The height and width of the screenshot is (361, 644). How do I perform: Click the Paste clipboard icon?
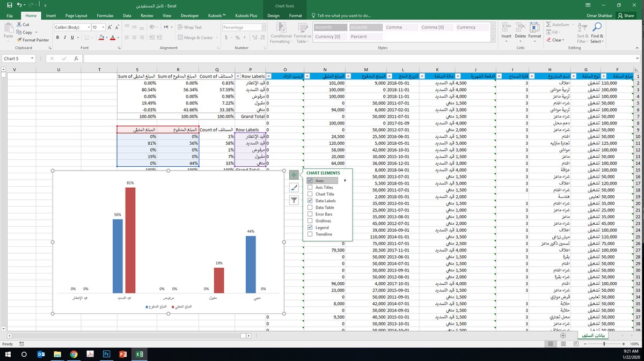click(x=8, y=28)
